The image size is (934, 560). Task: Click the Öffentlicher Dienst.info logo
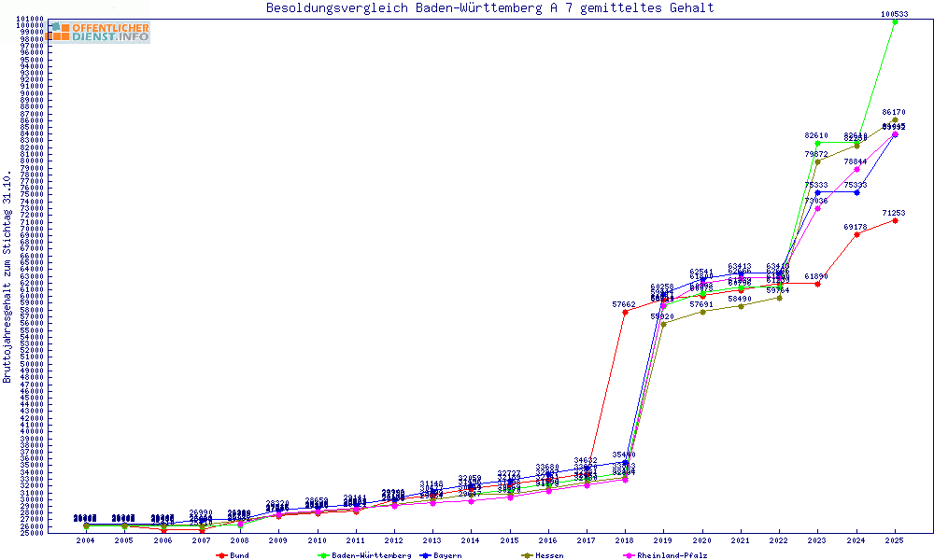[98, 32]
